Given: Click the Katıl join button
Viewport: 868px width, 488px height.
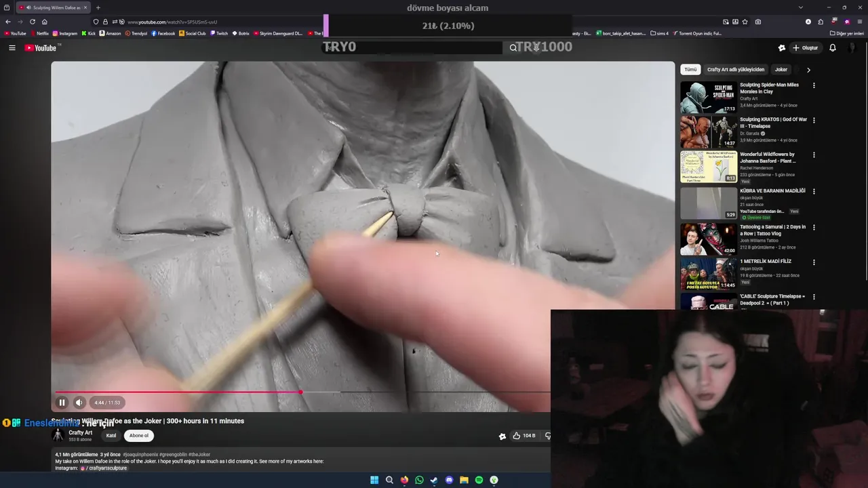Looking at the screenshot, I should point(111,436).
